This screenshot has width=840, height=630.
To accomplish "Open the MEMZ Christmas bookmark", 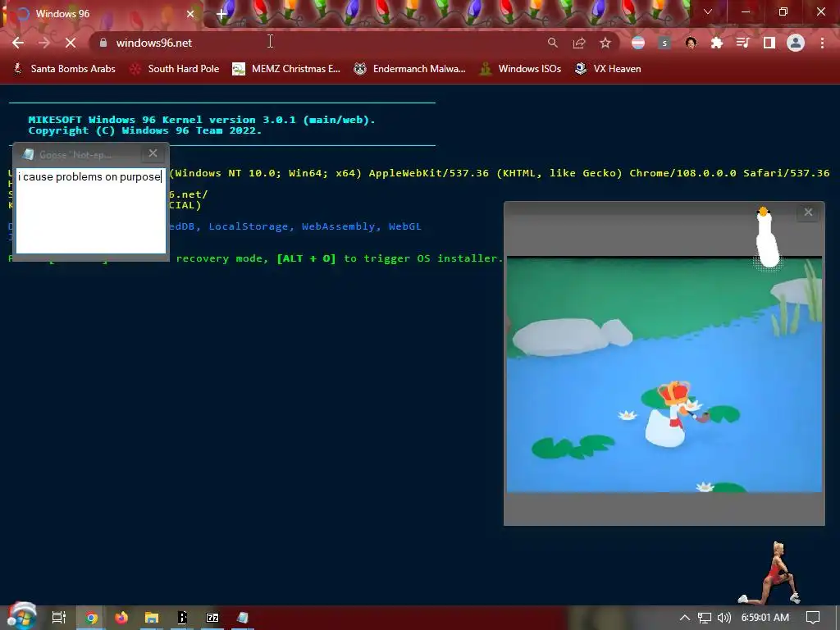I will (286, 69).
